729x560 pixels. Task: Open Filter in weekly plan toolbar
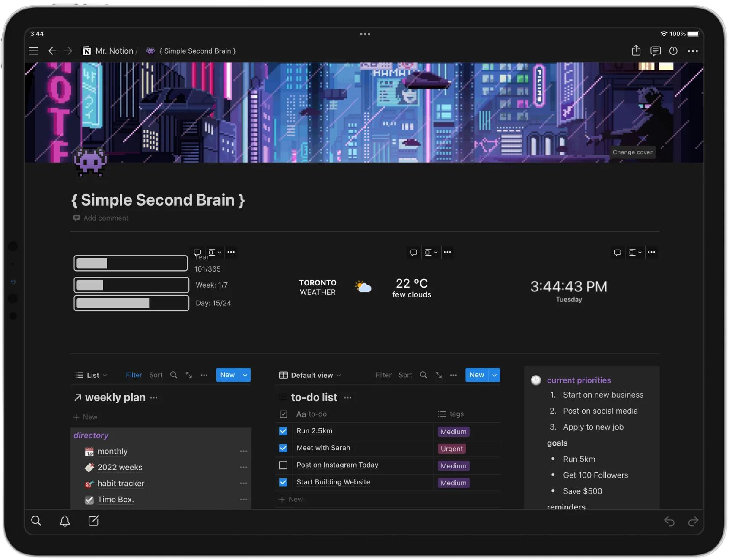[134, 375]
